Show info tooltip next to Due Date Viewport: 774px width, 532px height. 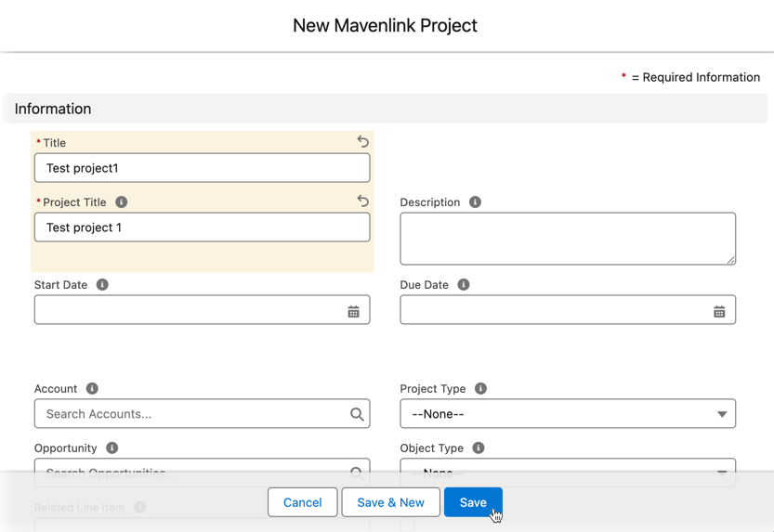(464, 284)
